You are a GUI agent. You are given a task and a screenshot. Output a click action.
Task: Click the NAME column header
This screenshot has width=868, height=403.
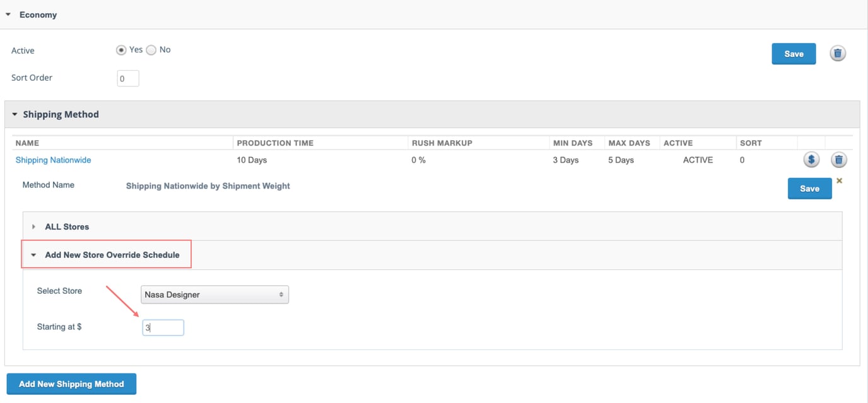tap(27, 143)
